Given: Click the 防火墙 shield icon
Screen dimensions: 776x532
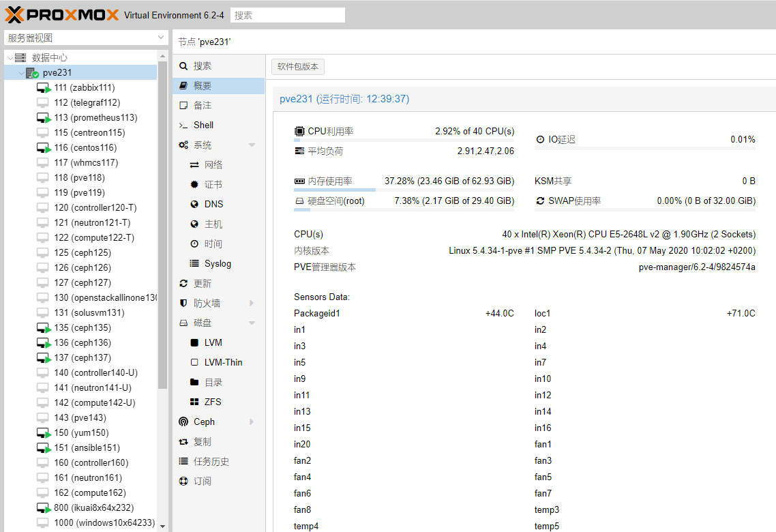Looking at the screenshot, I should pyautogui.click(x=183, y=303).
